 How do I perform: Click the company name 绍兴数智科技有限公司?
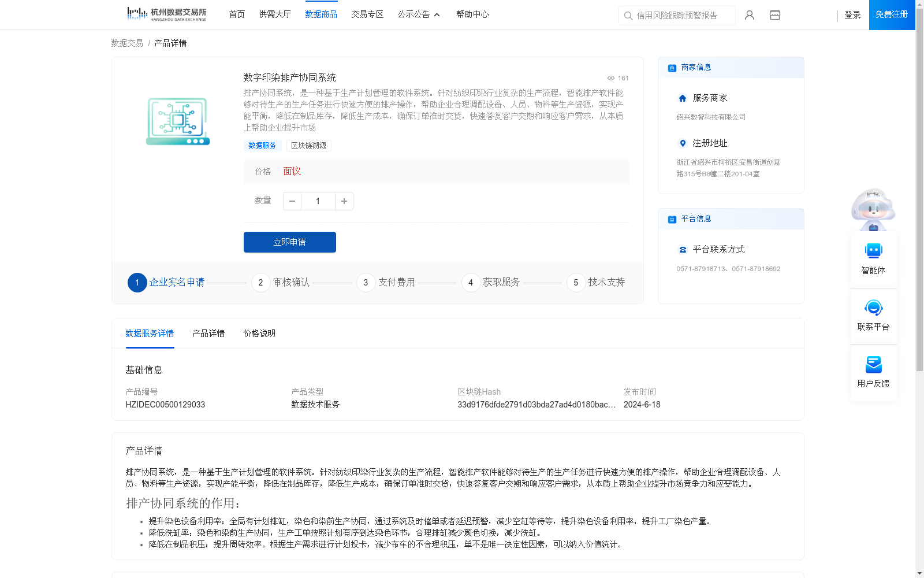tap(711, 117)
